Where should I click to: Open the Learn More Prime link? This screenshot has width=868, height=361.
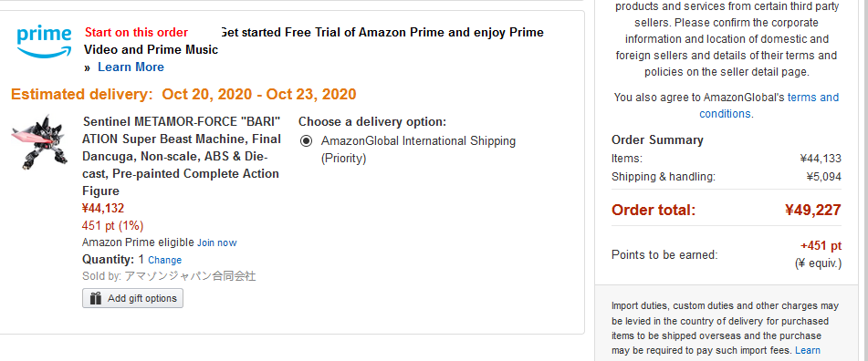[131, 67]
